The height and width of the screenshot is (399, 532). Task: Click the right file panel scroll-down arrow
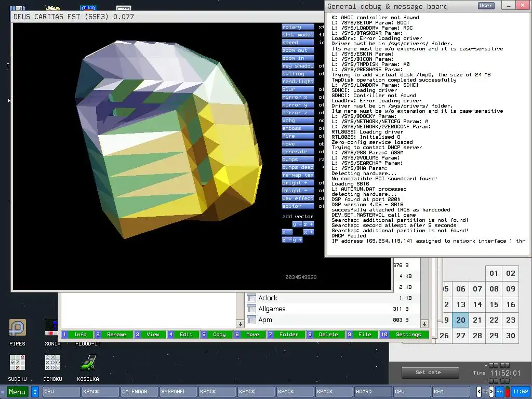[x=424, y=324]
